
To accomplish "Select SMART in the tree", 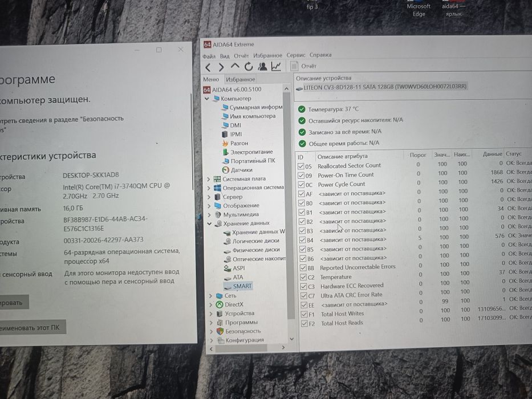I will [238, 286].
